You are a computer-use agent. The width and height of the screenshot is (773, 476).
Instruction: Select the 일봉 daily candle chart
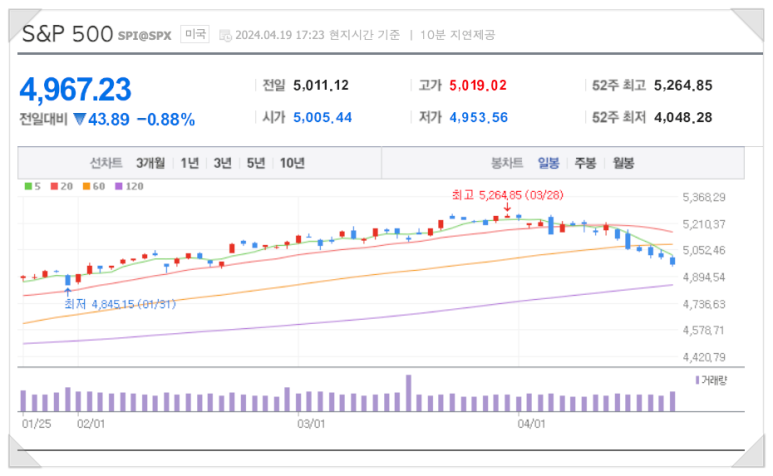tap(548, 163)
